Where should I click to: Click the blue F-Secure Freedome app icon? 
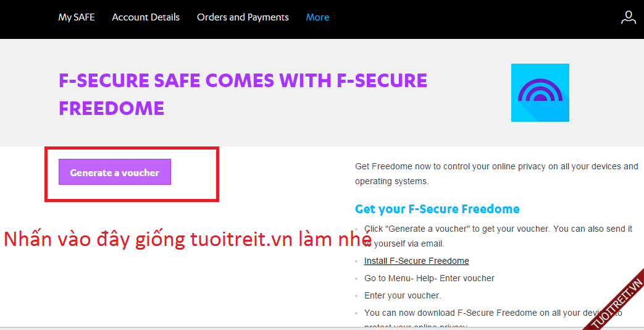[x=540, y=93]
